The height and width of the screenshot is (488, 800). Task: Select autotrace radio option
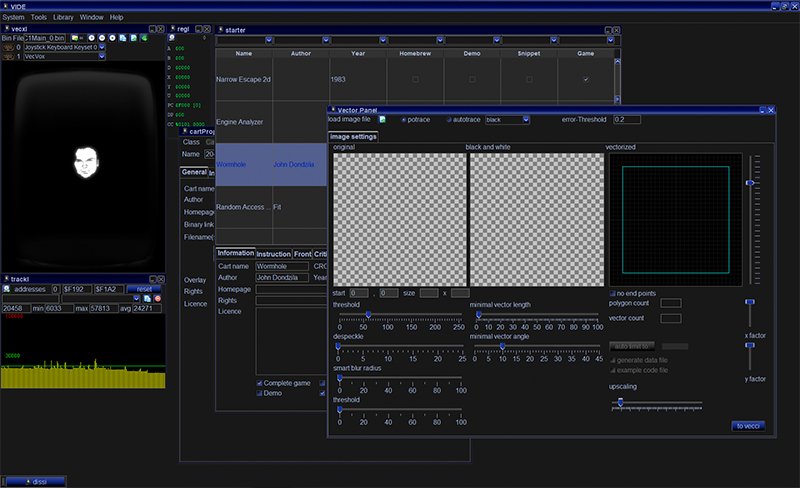click(x=449, y=120)
